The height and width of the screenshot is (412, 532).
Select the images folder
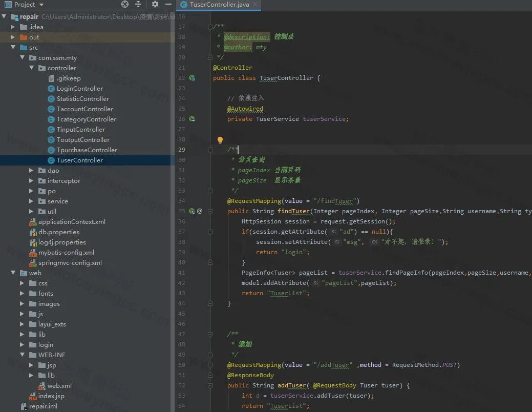pyautogui.click(x=49, y=304)
